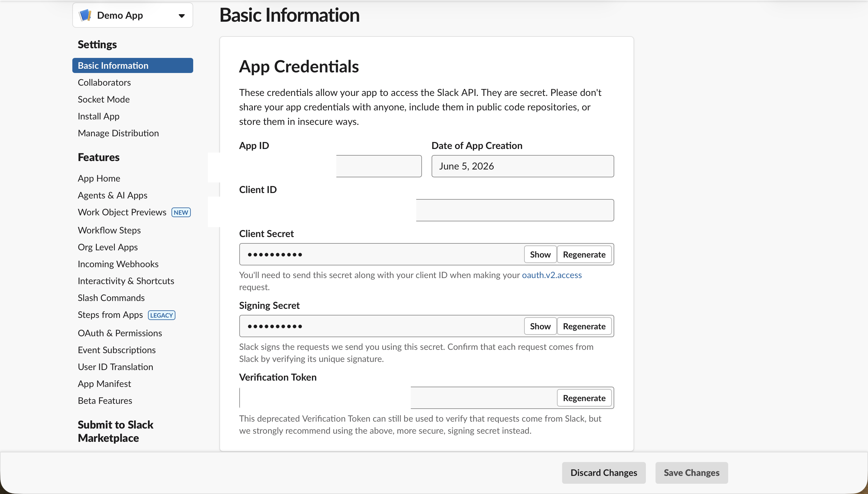The image size is (868, 494).
Task: Open the oauth.v2.access link
Action: [552, 275]
